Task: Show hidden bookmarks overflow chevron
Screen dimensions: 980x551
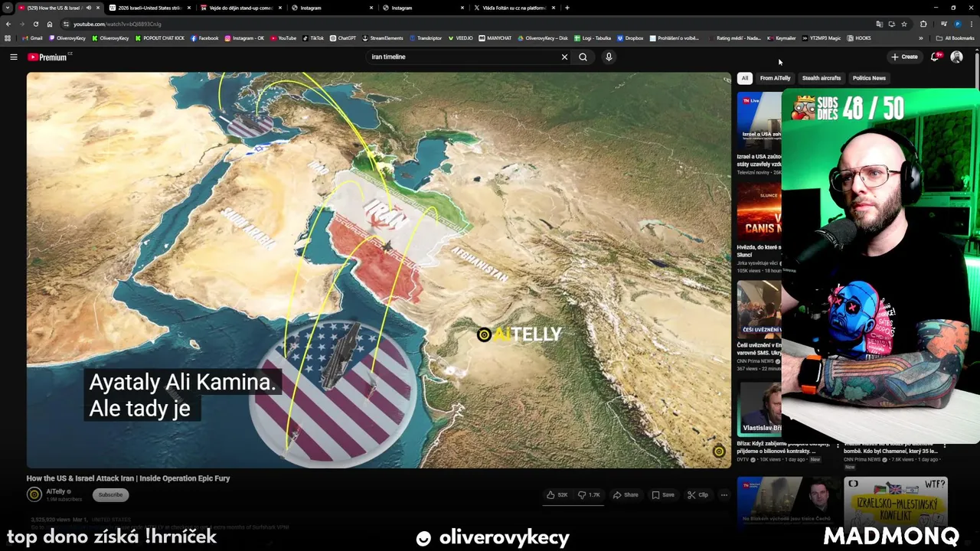Action: tap(921, 38)
